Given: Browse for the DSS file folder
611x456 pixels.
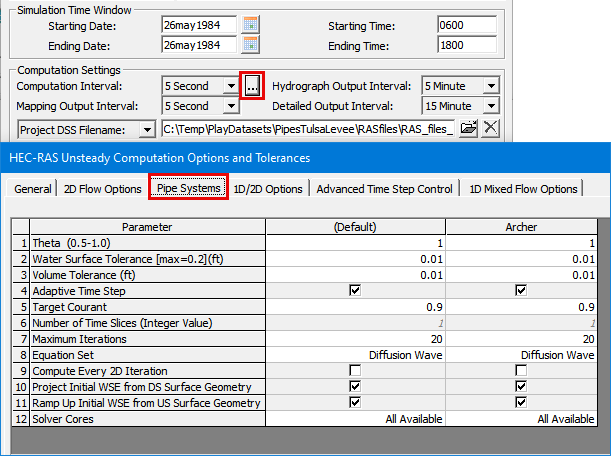Looking at the screenshot, I should [468, 128].
